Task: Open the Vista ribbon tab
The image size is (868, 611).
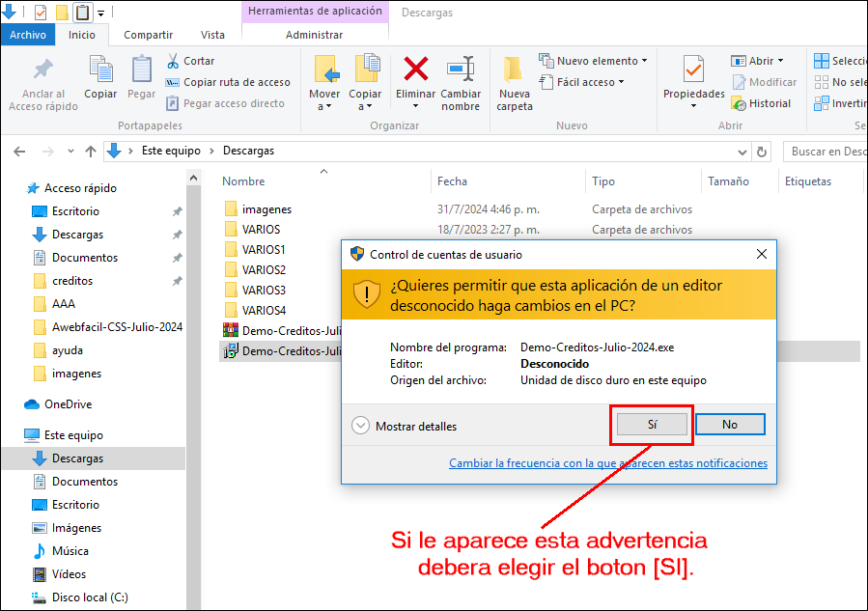Action: pos(212,35)
